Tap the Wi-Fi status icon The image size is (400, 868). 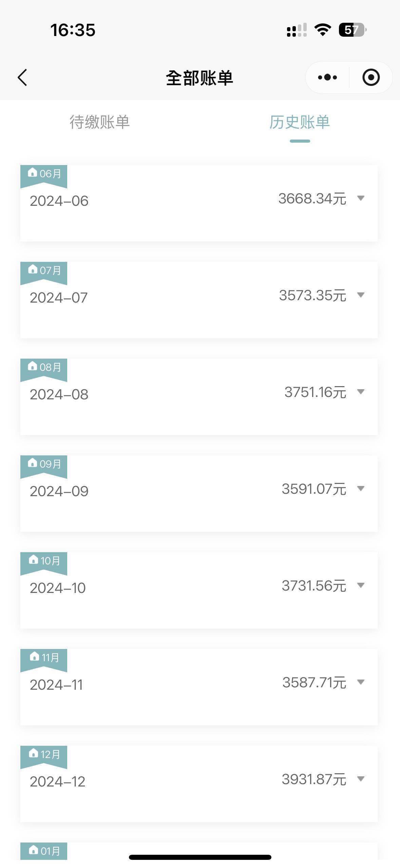coord(323,30)
